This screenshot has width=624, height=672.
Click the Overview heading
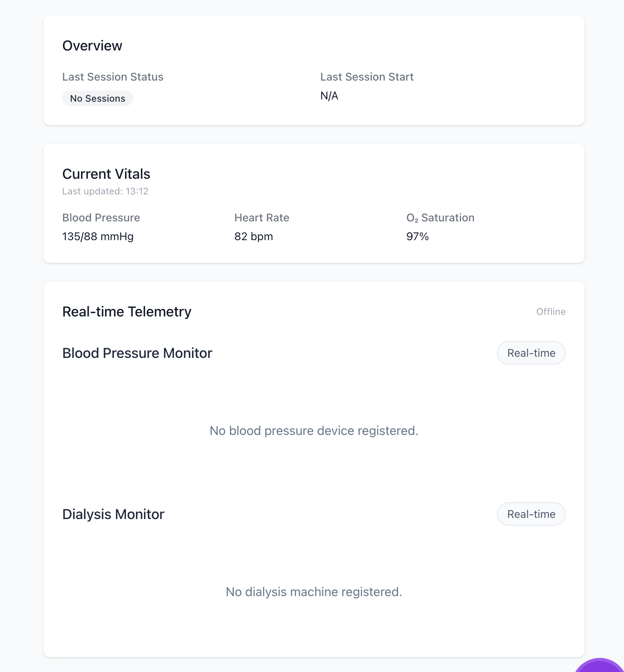(92, 46)
